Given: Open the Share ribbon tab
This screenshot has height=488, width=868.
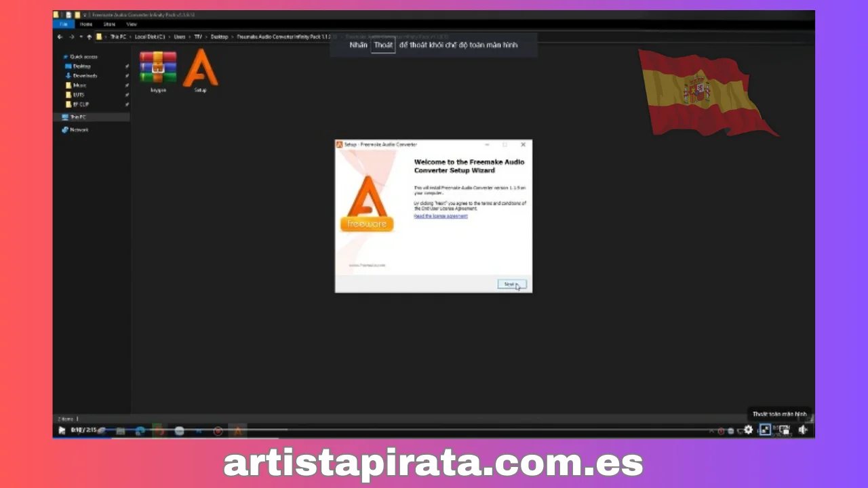Looking at the screenshot, I should click(x=109, y=24).
